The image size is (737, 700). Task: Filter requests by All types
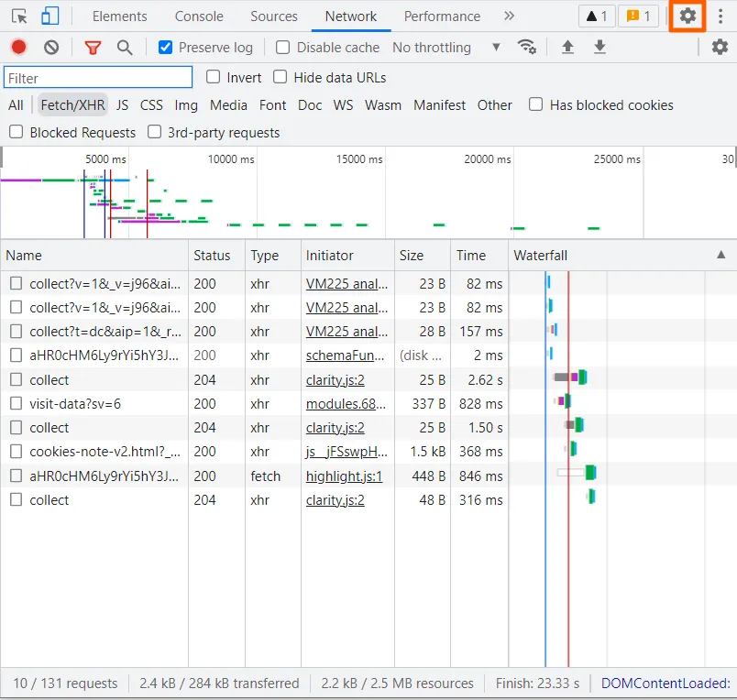(16, 105)
